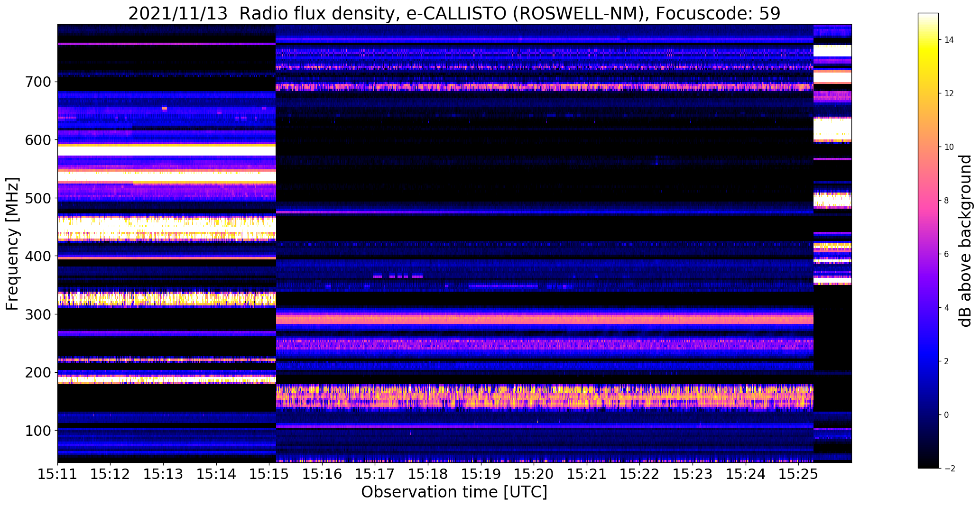Select the 15:11 time tick label

57,474
